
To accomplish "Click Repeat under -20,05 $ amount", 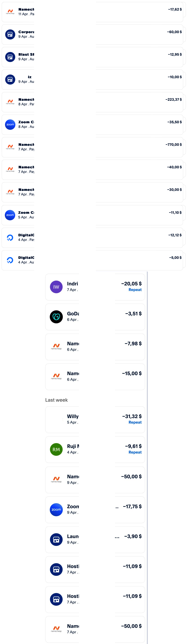I will pos(135,290).
